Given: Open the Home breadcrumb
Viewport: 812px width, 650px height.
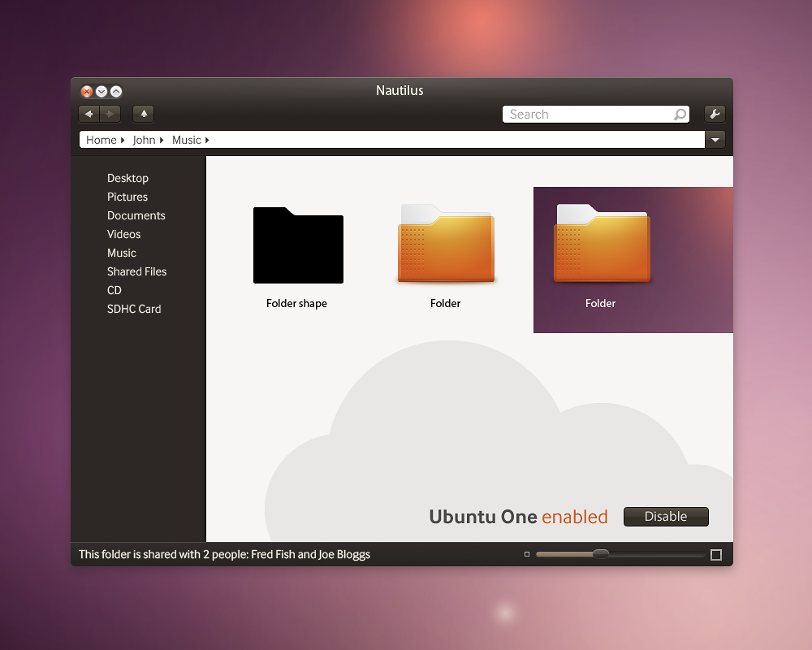Looking at the screenshot, I should pyautogui.click(x=101, y=140).
